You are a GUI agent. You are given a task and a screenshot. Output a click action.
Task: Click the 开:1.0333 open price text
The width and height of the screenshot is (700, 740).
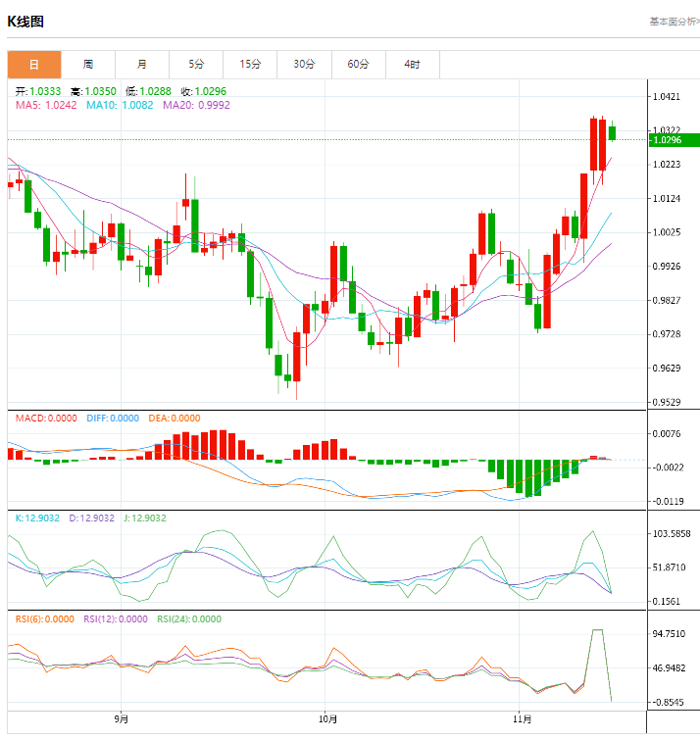coord(38,91)
